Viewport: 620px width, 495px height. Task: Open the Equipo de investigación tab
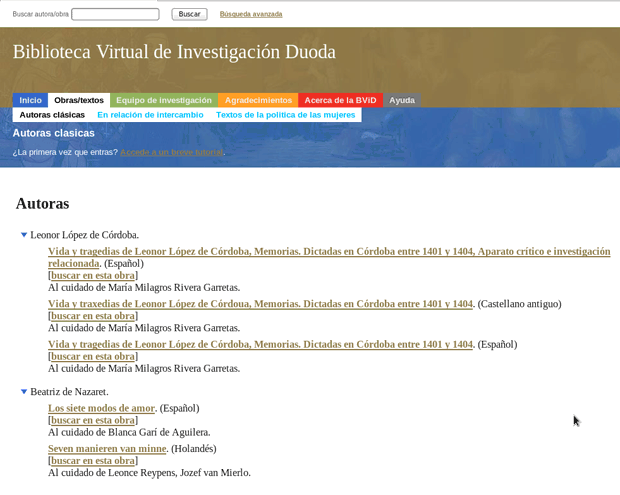[163, 100]
